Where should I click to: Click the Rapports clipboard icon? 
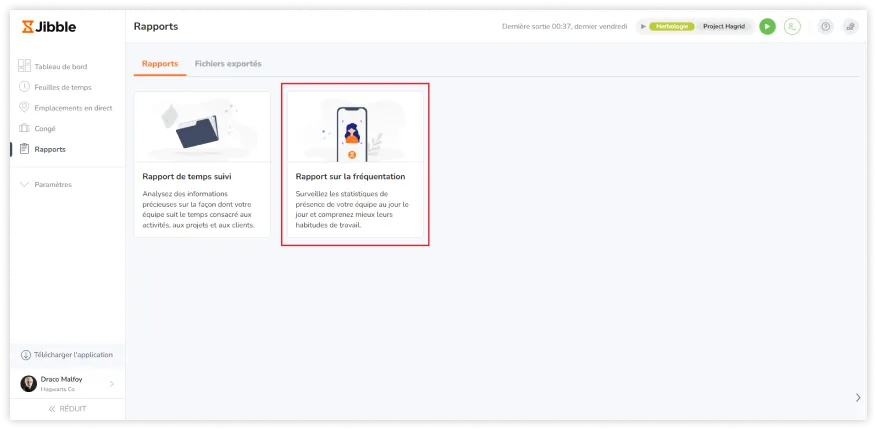click(x=25, y=149)
